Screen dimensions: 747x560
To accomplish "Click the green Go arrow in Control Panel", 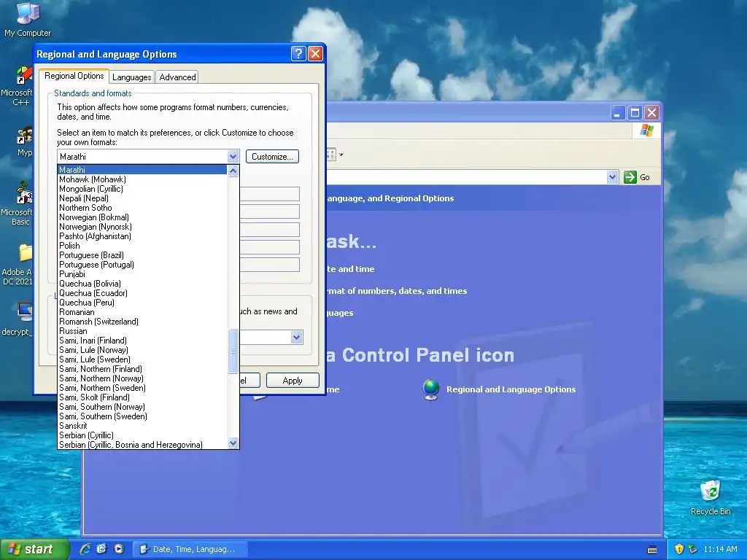I will (630, 177).
